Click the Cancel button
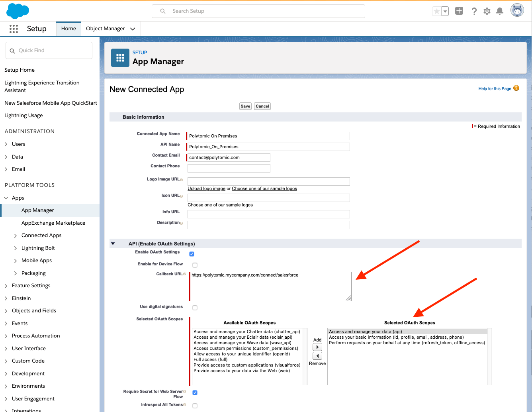 coord(262,106)
